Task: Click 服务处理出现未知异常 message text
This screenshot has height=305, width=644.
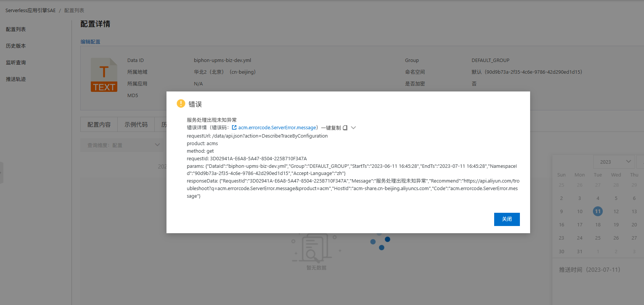Action: [212, 120]
